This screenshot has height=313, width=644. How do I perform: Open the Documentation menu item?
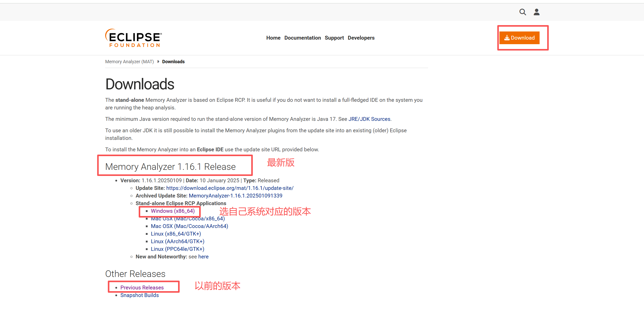pyautogui.click(x=302, y=38)
